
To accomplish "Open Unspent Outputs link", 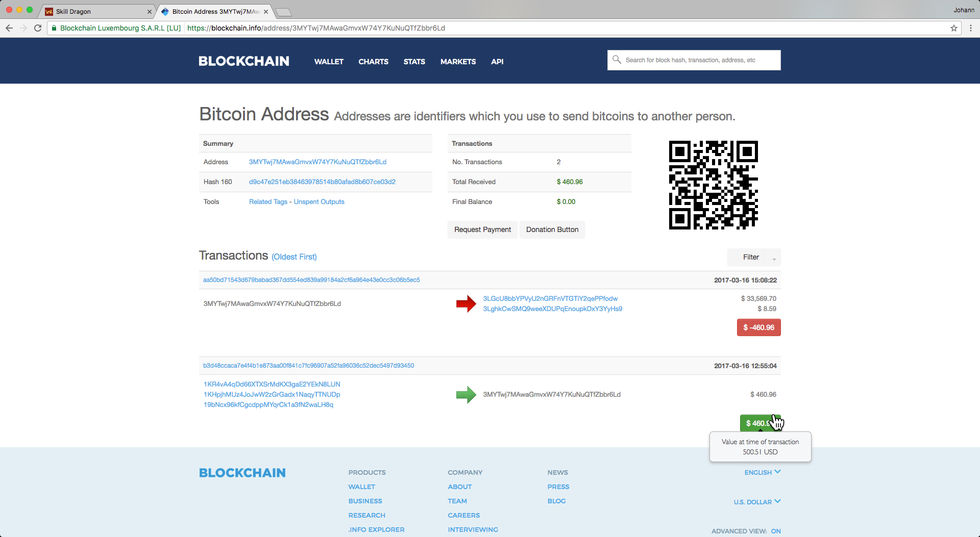I will (319, 201).
